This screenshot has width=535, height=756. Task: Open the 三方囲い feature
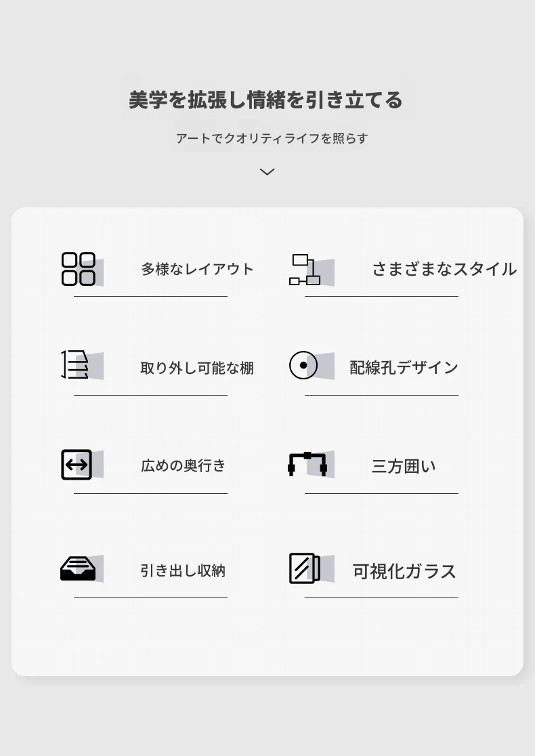point(404,466)
